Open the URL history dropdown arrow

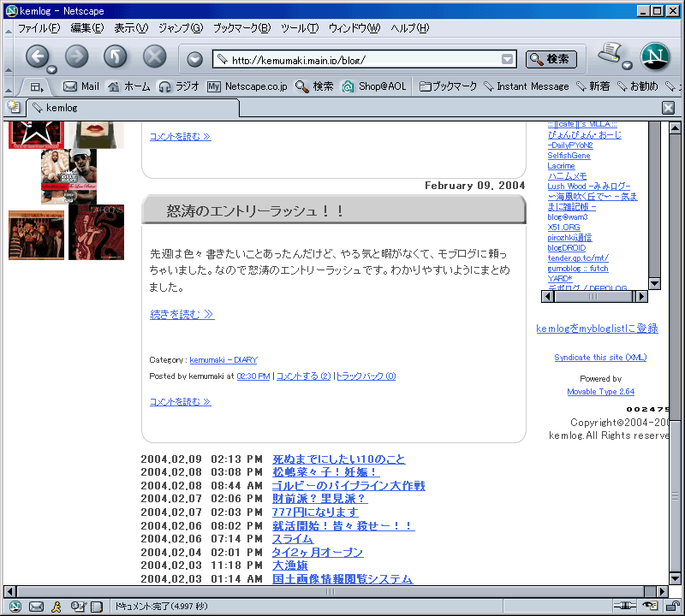click(x=507, y=59)
